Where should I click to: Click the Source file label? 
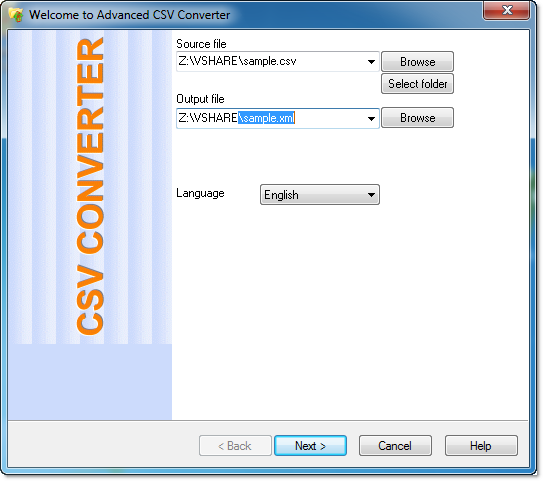click(x=201, y=44)
